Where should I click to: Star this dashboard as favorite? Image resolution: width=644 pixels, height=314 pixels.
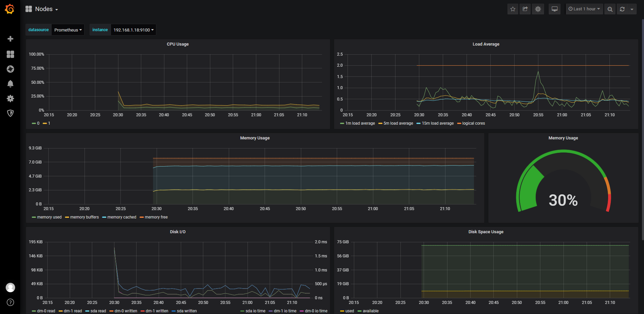[513, 9]
